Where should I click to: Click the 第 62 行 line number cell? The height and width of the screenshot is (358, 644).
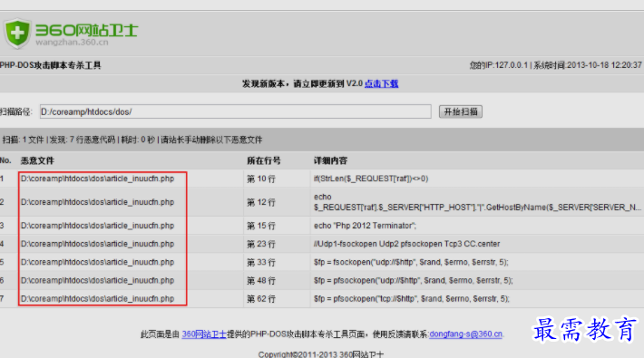[261, 299]
